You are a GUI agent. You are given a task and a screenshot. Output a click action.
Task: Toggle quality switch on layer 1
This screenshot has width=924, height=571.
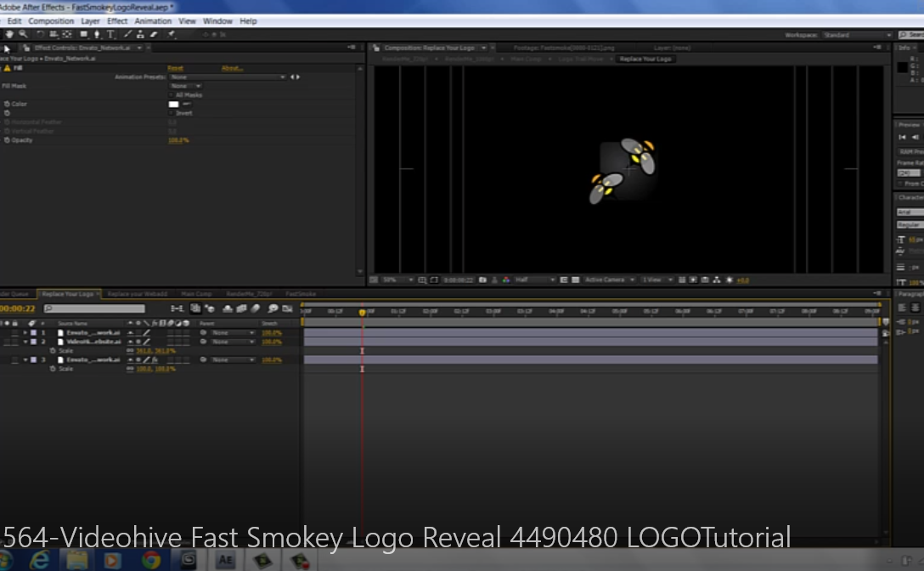click(x=147, y=333)
